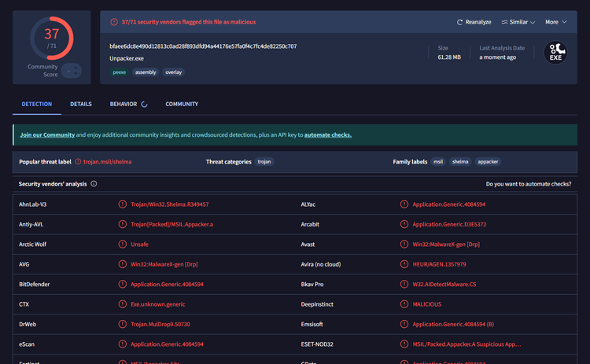
Task: Click the alert icon in the DeepInstinct row
Action: (x=404, y=303)
